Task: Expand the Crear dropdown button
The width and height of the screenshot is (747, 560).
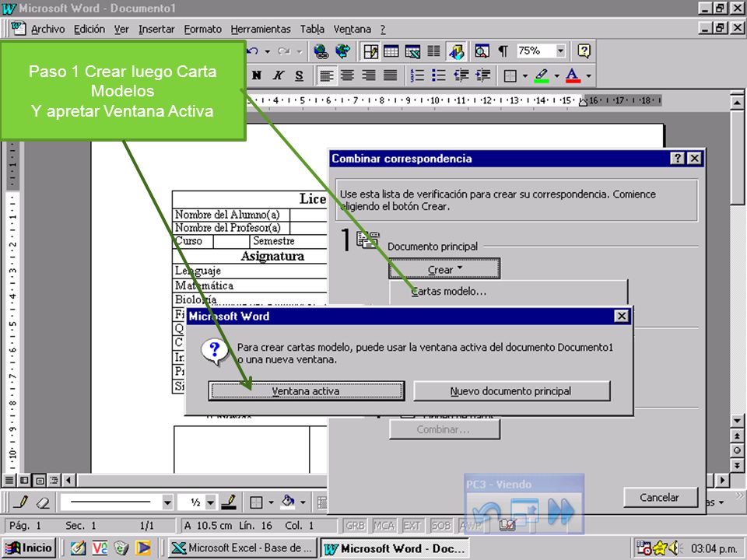Action: [444, 269]
